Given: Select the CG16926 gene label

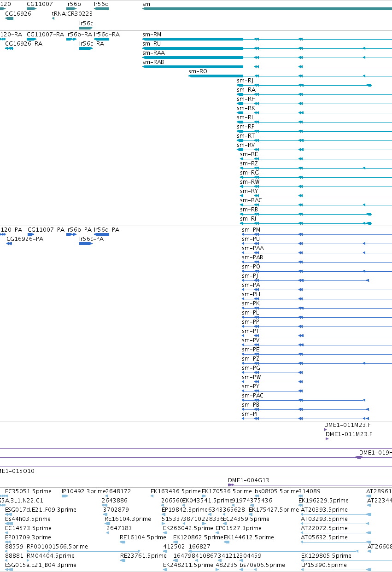Looking at the screenshot, I should pos(18,14).
